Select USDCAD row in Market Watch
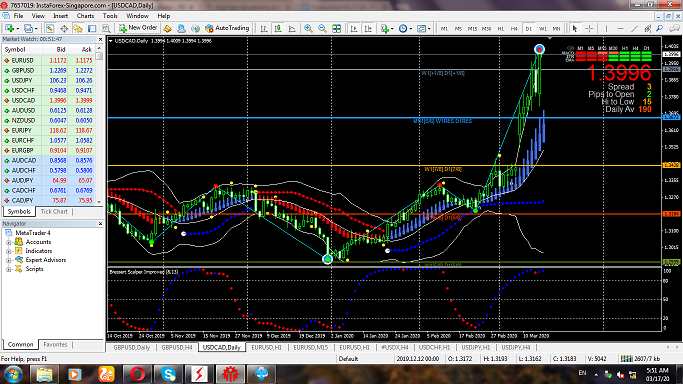The height and width of the screenshot is (384, 683). 48,101
